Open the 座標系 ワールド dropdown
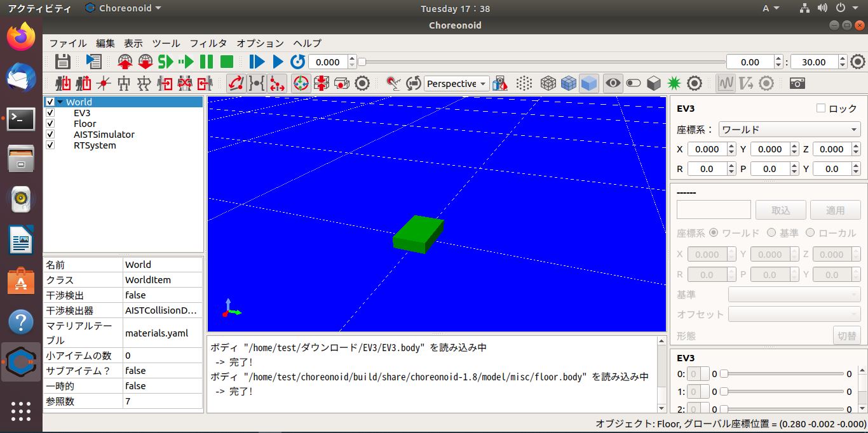The width and height of the screenshot is (868, 433). click(x=790, y=130)
